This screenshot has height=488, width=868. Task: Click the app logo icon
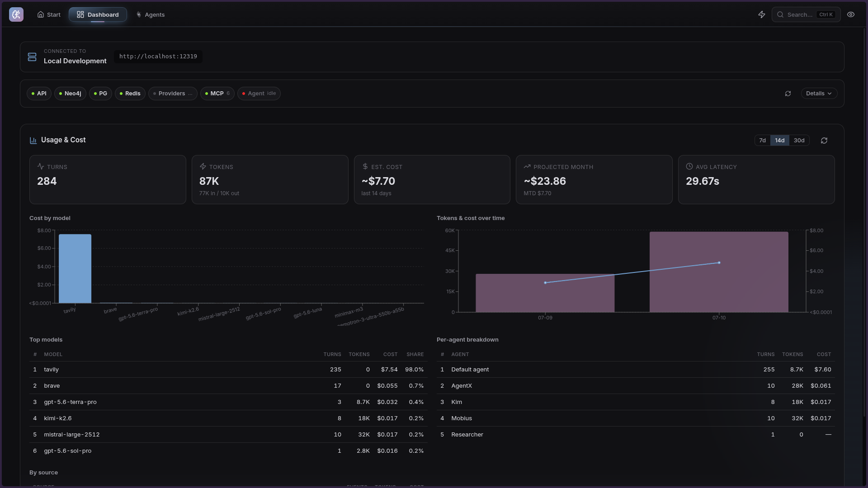(x=16, y=14)
